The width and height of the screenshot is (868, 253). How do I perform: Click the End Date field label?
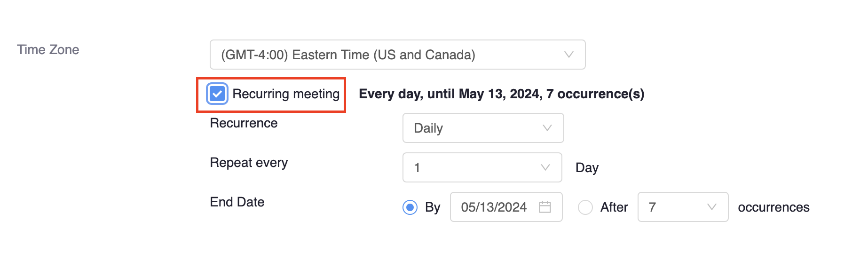237,202
